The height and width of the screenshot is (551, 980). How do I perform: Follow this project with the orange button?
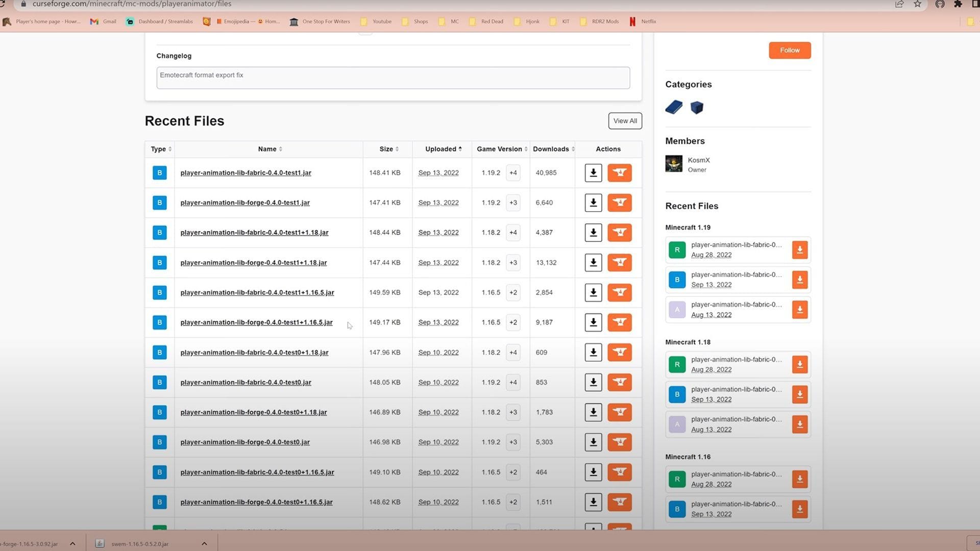coord(789,51)
